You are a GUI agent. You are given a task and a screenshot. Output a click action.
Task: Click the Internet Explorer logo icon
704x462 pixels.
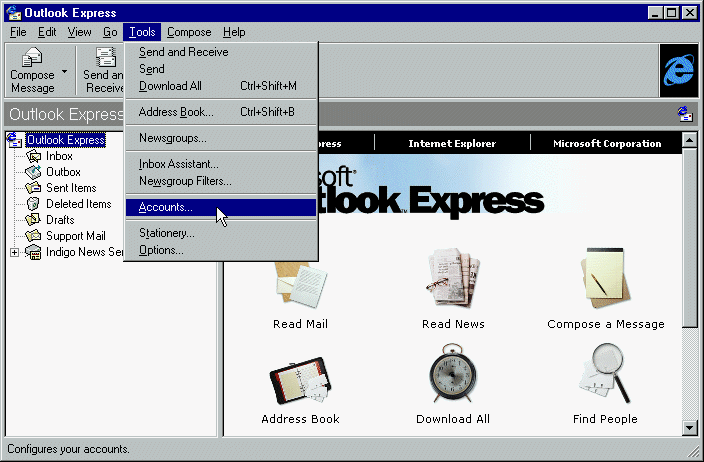coord(679,70)
